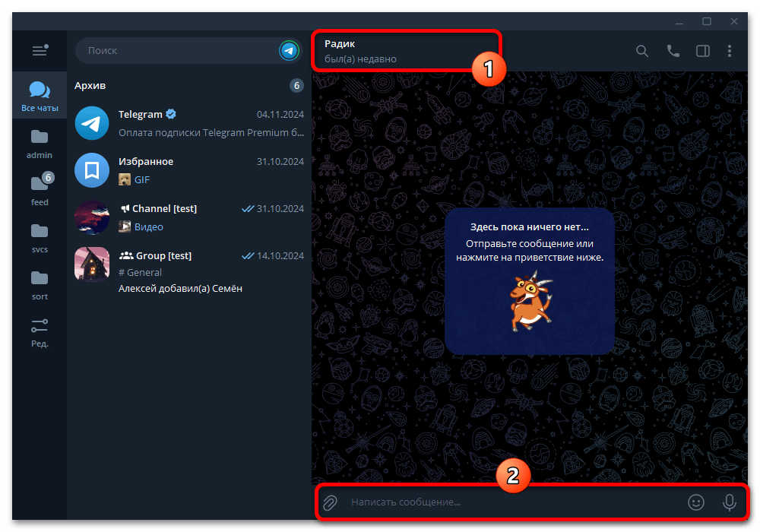Screen dimensions: 760x532
Task: Select the Все чаты folder
Action: tap(40, 95)
